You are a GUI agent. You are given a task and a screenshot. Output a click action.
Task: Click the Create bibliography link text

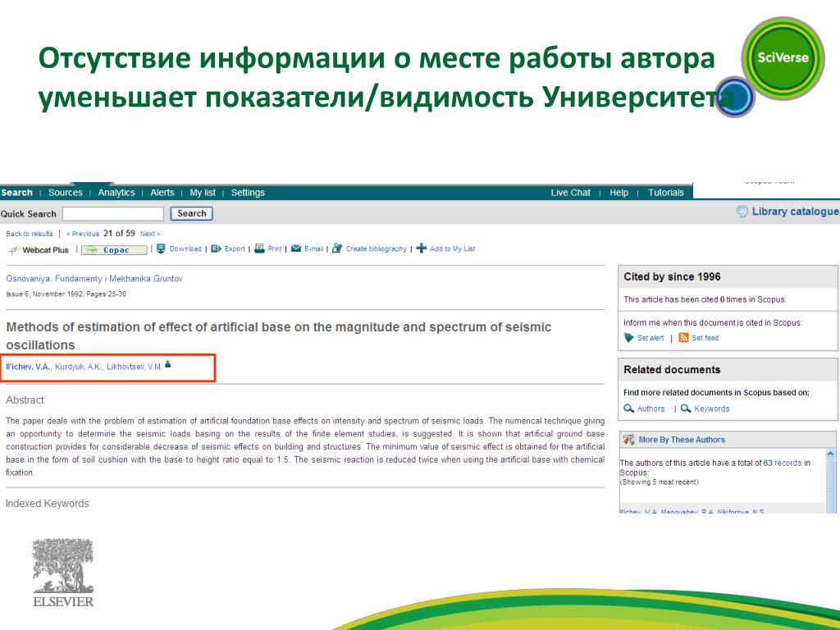[376, 249]
